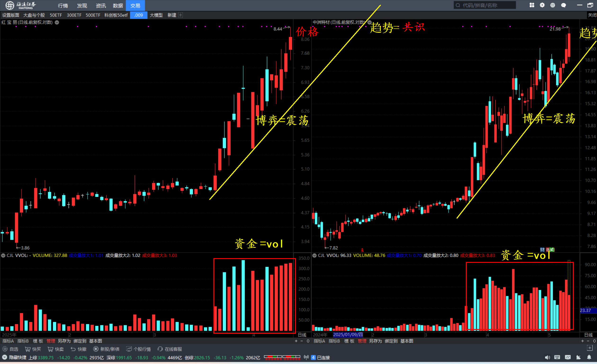
Task: Expand right CJL indicator dropdown circle
Action: coord(314,255)
